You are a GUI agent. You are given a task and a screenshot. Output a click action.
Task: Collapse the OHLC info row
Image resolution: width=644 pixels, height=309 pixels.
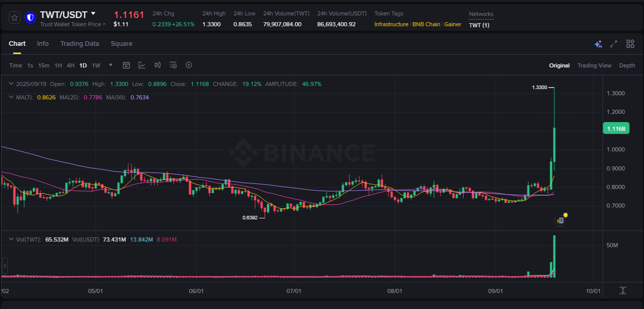10,84
